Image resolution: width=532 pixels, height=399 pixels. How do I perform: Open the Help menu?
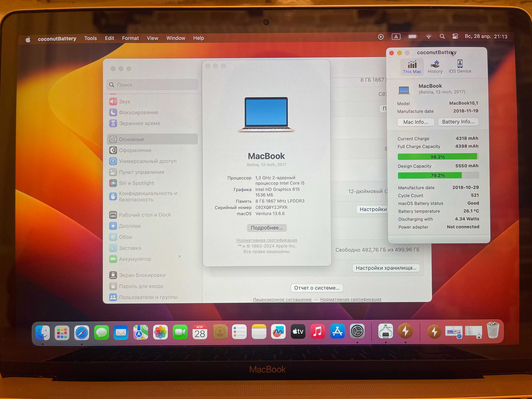198,38
